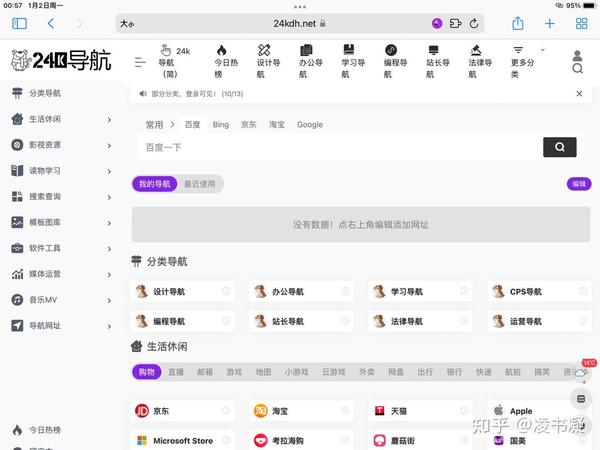Expand the 导航网址 sidebar chevron

pyautogui.click(x=109, y=326)
